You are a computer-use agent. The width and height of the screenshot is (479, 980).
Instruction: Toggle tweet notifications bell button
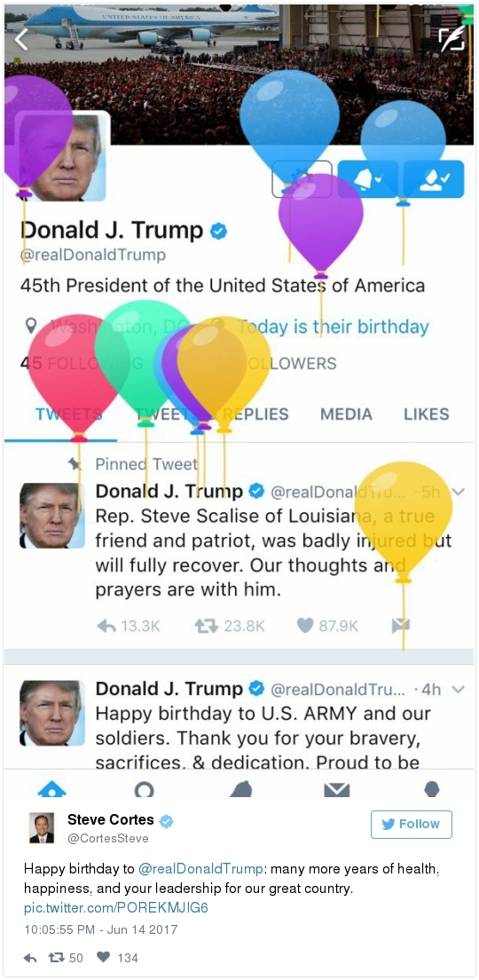point(367,178)
